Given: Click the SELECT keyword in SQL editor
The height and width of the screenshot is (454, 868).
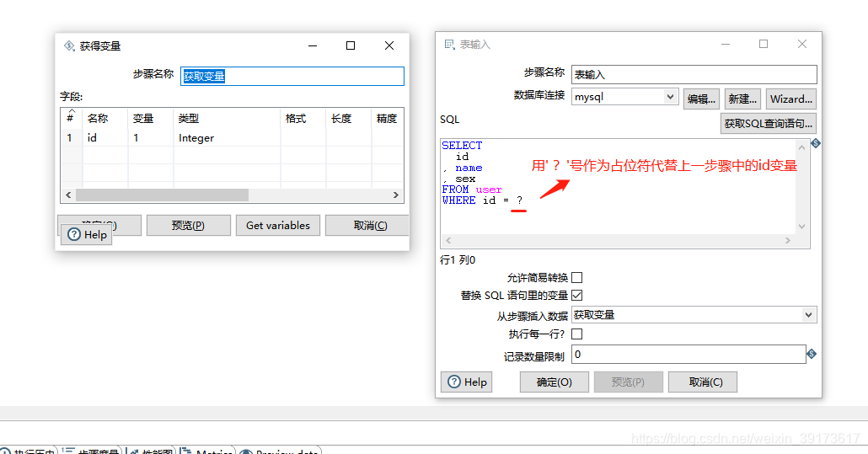Looking at the screenshot, I should click(462, 146).
